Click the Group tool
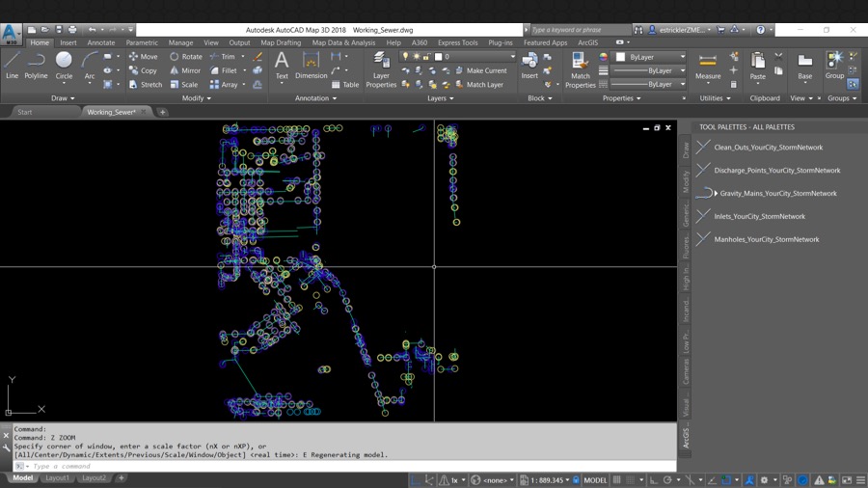Screen dimensions: 868x488 point(834,66)
